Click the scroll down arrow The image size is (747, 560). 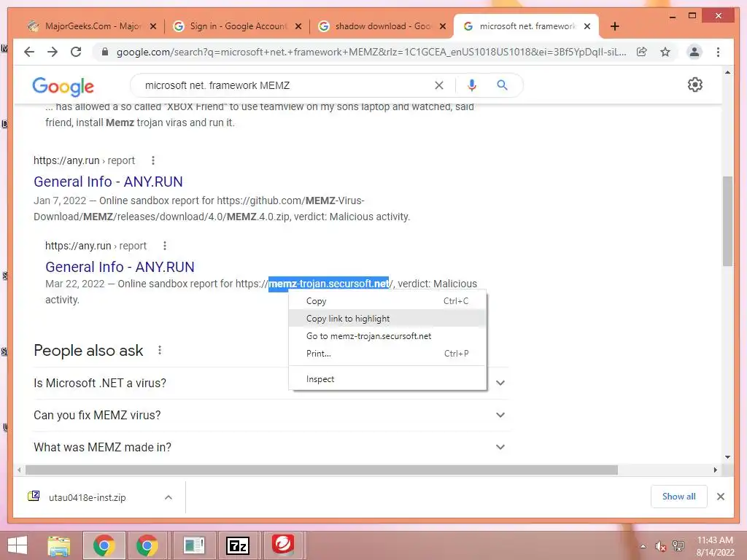(x=727, y=457)
